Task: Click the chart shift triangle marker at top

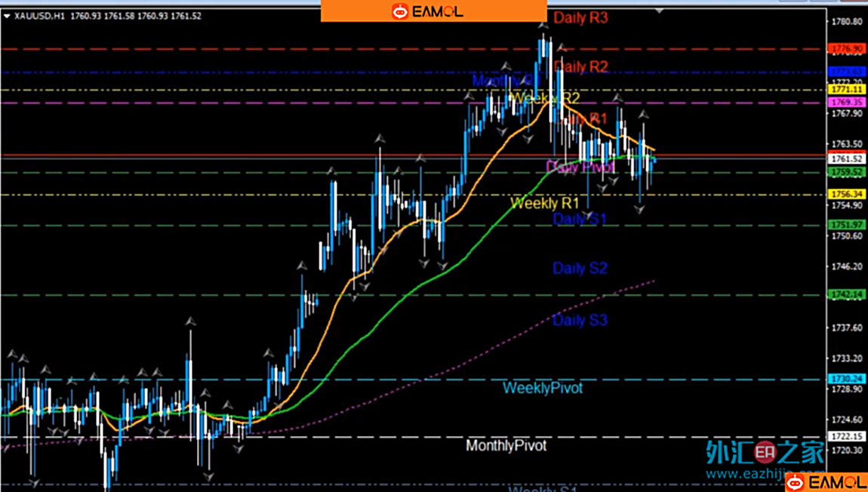Action: [x=660, y=11]
